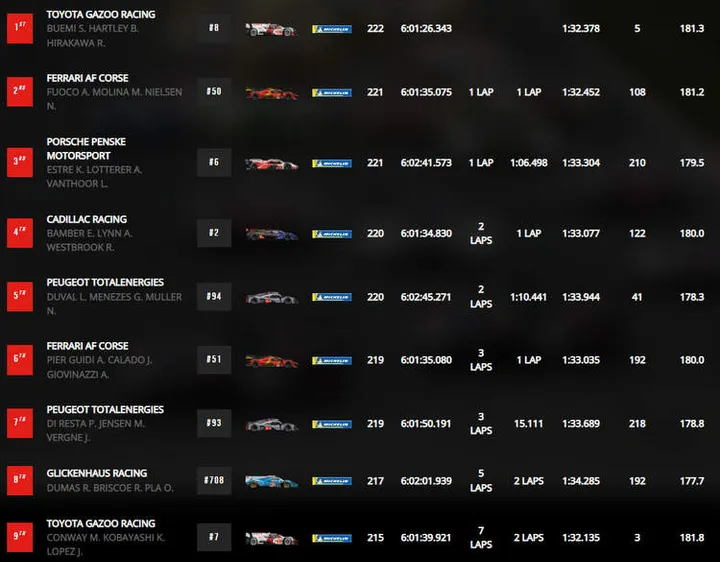
Task: Click Michelin logo in Glickenhaus row
Action: click(332, 481)
